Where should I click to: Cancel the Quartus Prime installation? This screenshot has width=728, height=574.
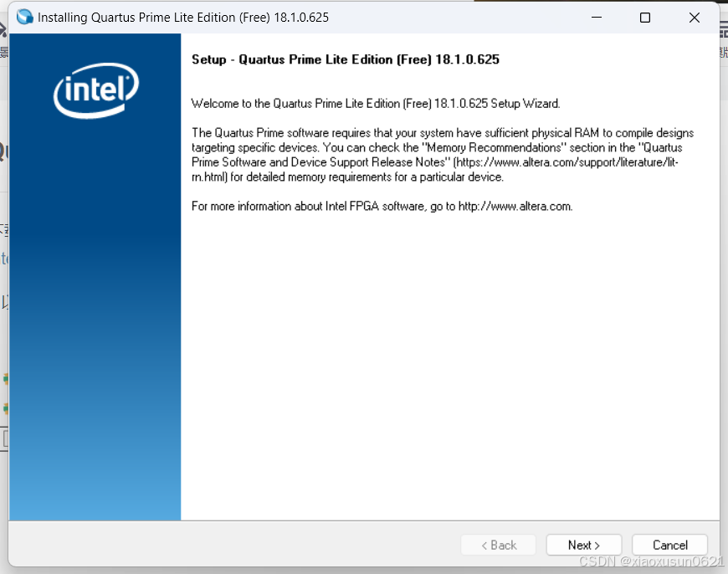(669, 545)
